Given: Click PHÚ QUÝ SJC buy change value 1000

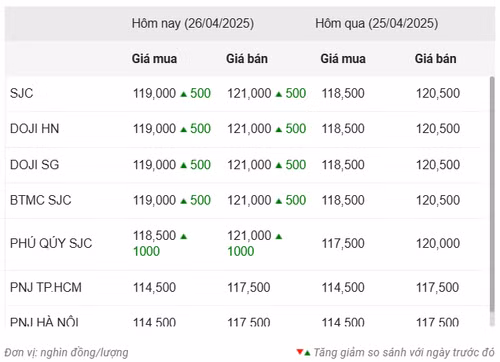Looking at the screenshot, I should click(x=146, y=251).
